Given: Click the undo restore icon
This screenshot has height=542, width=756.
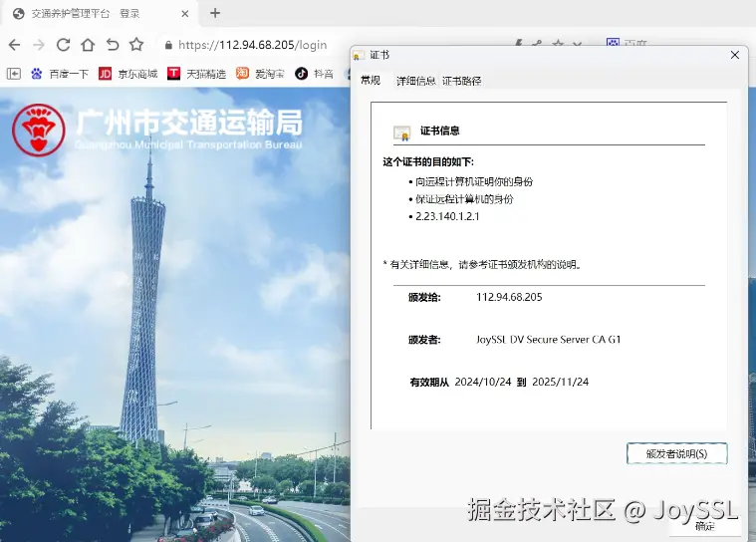Looking at the screenshot, I should coord(113,45).
